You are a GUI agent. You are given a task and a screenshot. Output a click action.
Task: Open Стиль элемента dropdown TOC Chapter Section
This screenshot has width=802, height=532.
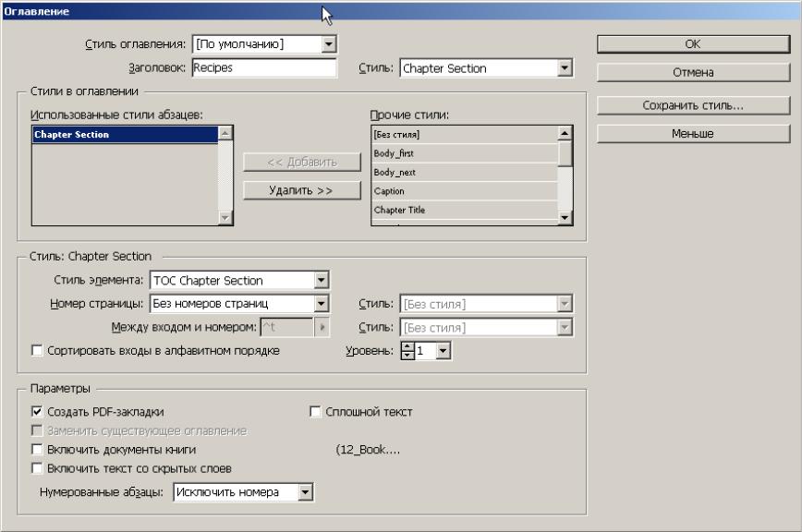[239, 280]
